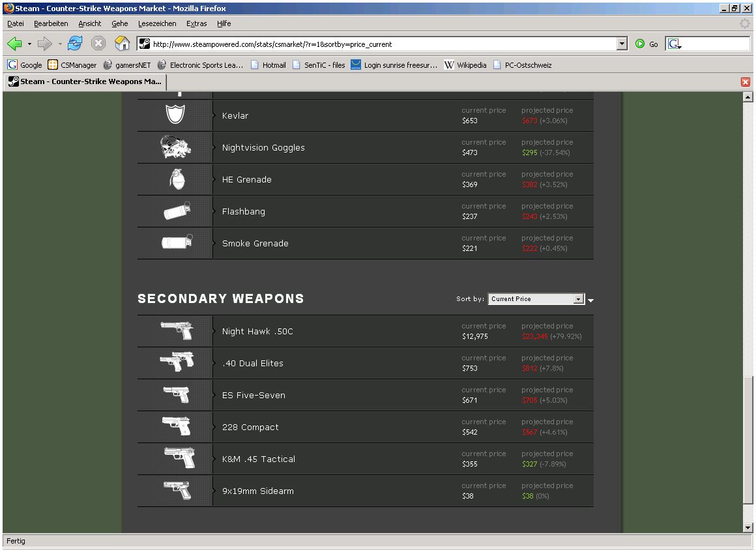Image resolution: width=756 pixels, height=550 pixels.
Task: Open the Electronic Sports League bookmark
Action: point(200,65)
